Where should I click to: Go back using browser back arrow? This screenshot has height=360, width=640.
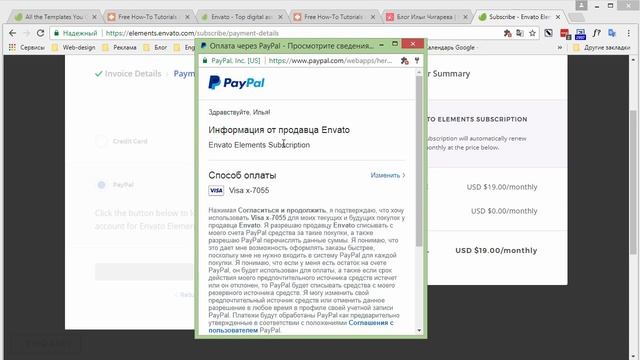(12, 33)
